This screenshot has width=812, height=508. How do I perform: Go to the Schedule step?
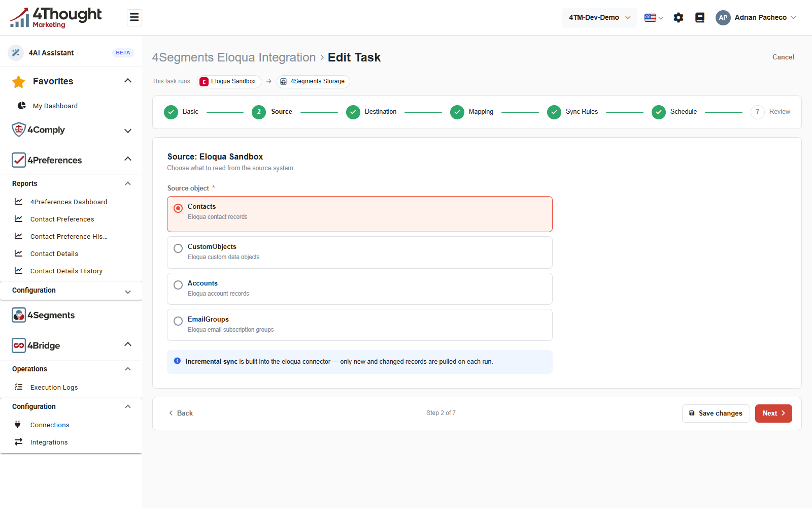[674, 112]
